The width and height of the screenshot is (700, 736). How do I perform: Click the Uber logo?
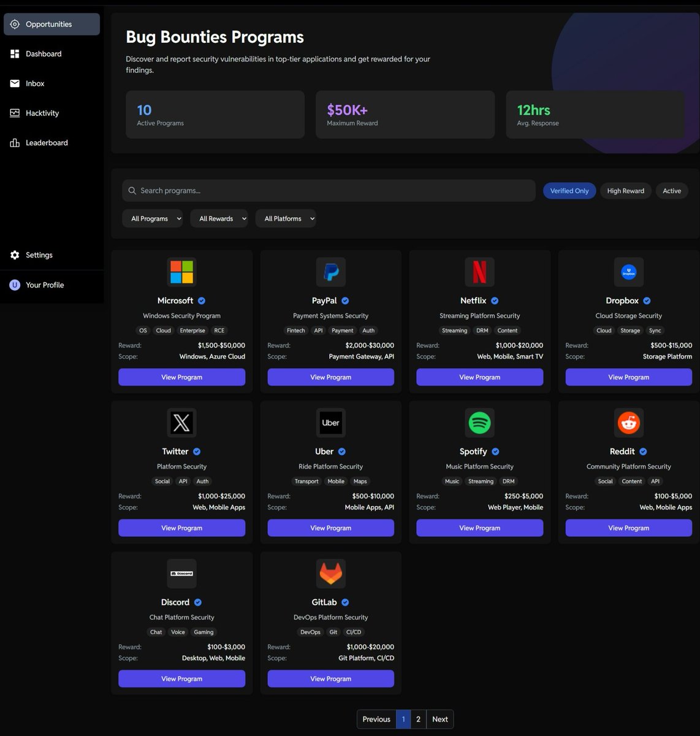[x=331, y=423]
